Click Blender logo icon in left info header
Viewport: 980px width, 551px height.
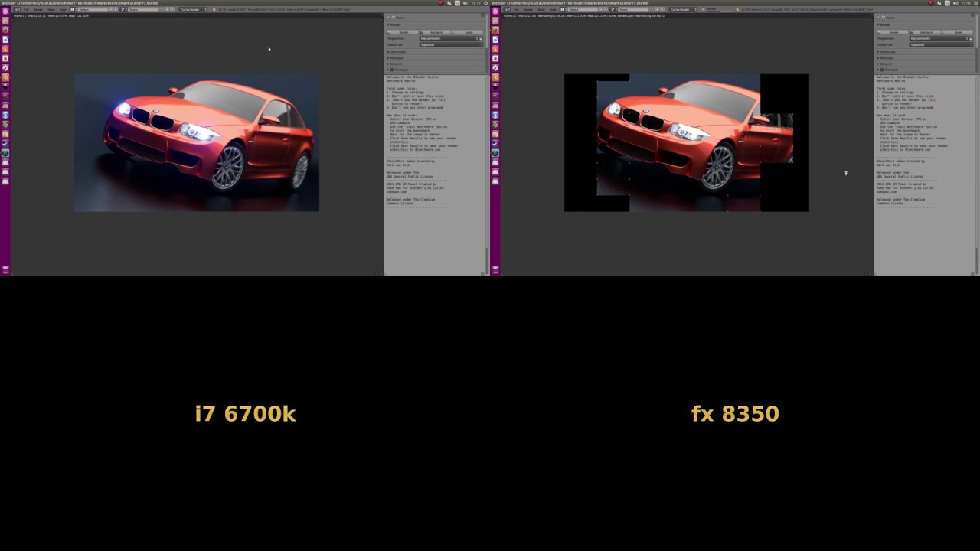pos(214,9)
